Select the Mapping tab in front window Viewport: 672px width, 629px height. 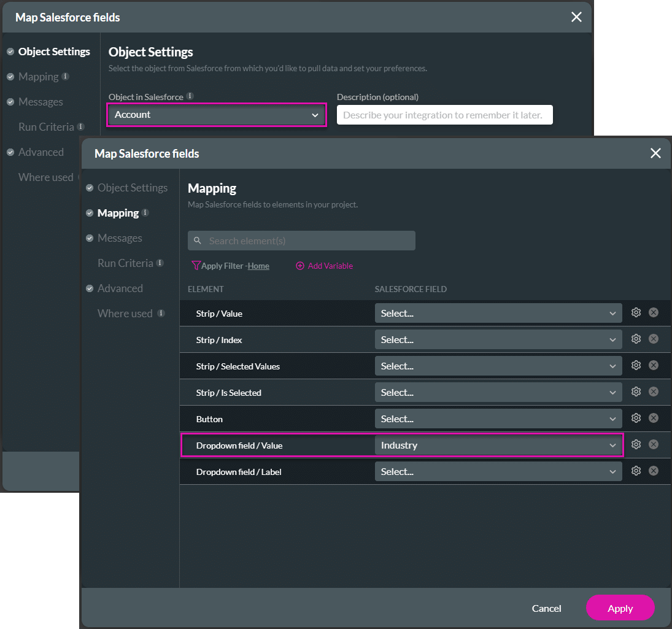coord(118,213)
